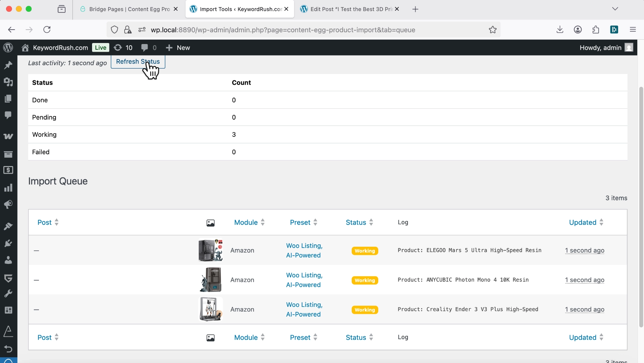Click the bookmark star in address bar

pos(492,30)
